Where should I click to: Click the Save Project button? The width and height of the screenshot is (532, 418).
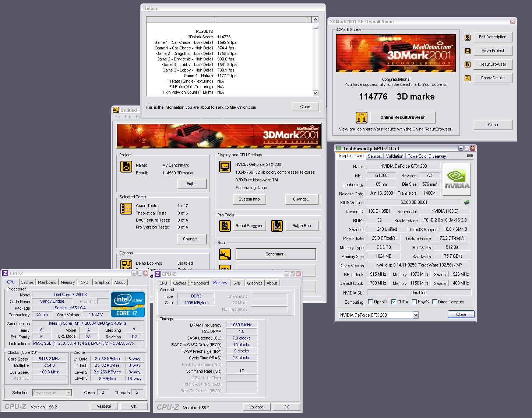493,51
